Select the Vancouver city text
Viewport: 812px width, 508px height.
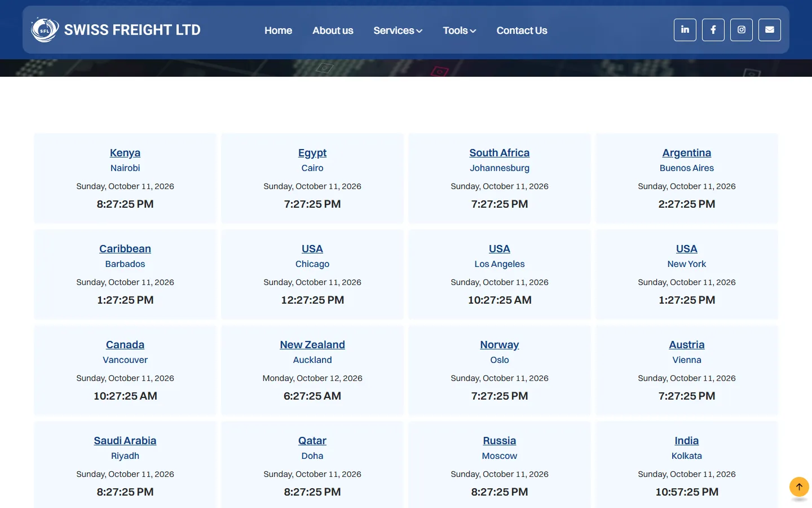125,360
